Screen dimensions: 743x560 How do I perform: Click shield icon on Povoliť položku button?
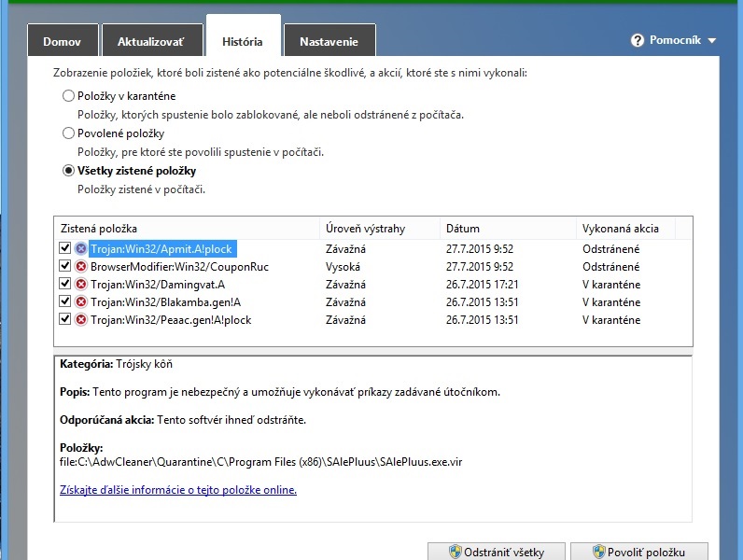[598, 552]
